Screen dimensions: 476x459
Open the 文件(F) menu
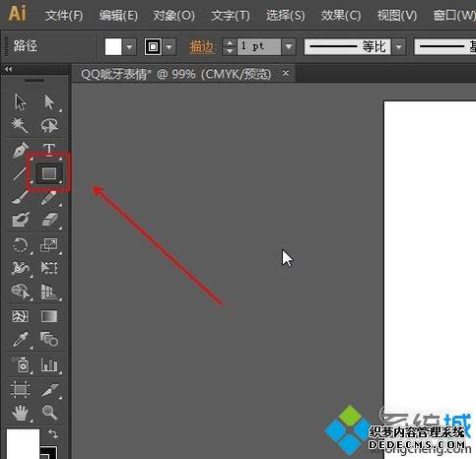point(64,16)
